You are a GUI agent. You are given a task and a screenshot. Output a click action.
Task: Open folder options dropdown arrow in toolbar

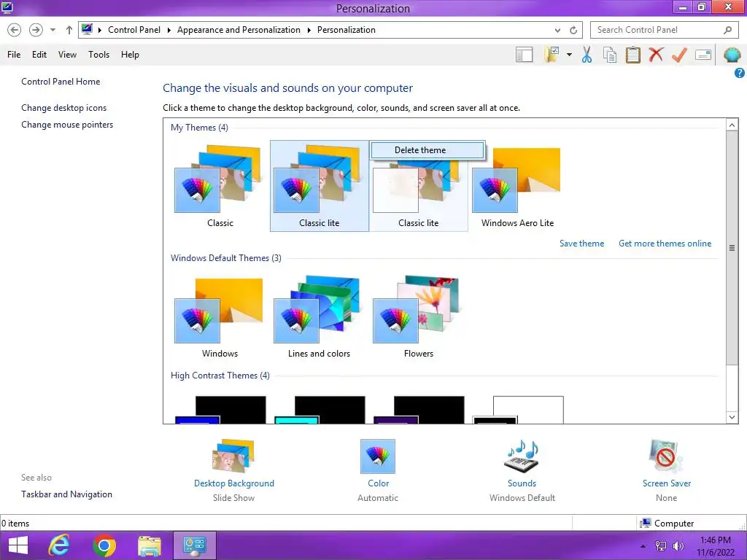[x=569, y=55]
